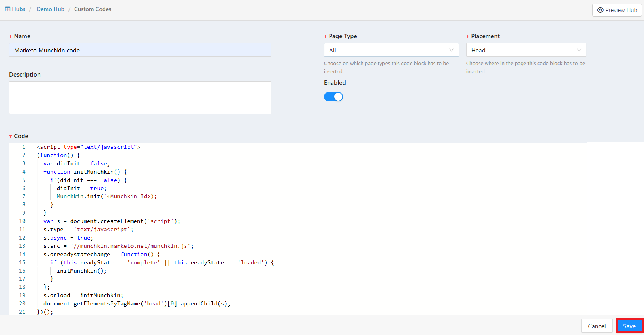The width and height of the screenshot is (644, 335).
Task: Click 'if(didInit === false) {' line
Action: click(89, 180)
